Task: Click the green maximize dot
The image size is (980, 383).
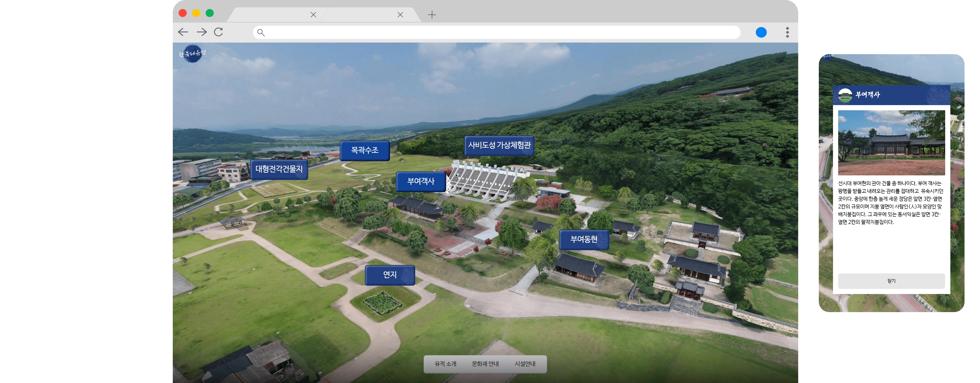Action: tap(210, 13)
